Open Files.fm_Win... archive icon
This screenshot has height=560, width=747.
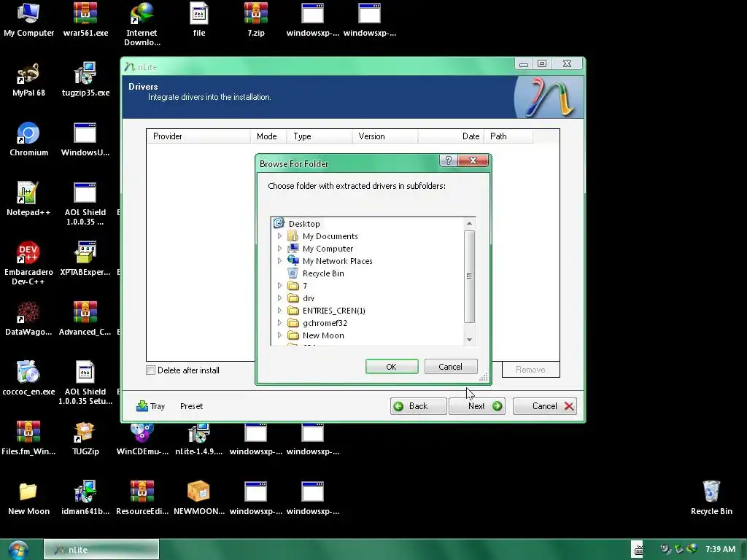tap(28, 437)
